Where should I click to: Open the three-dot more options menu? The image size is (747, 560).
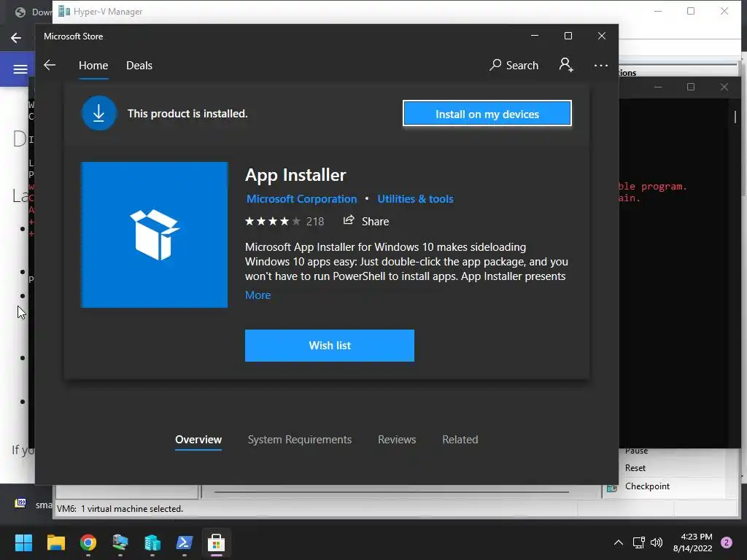coord(601,65)
